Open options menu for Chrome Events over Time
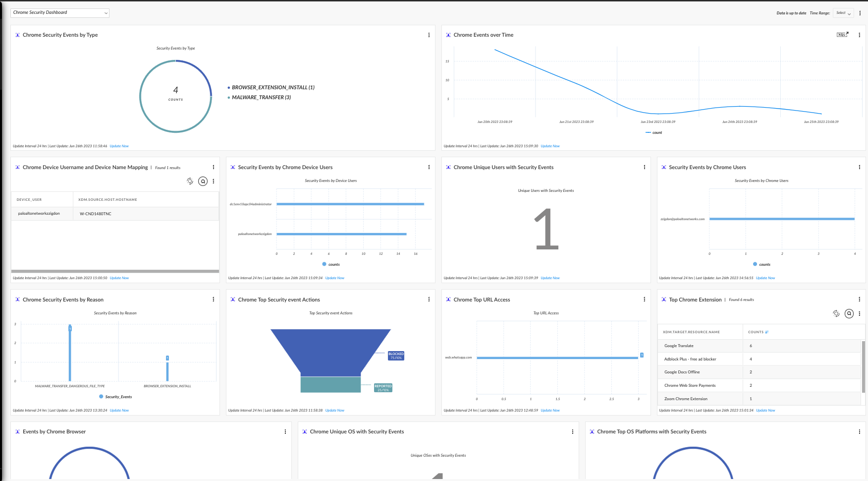 click(860, 35)
